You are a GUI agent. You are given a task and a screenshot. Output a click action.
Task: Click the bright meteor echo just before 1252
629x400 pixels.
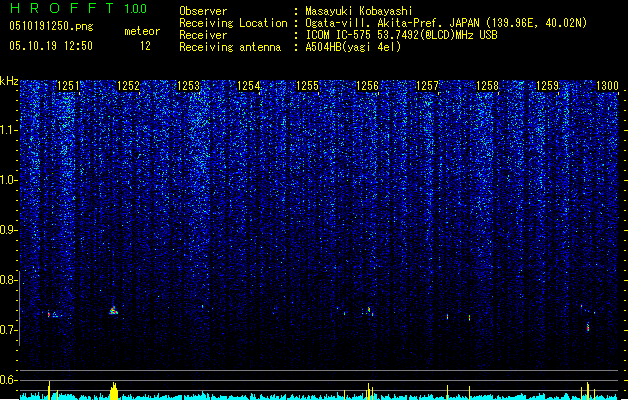tap(114, 310)
